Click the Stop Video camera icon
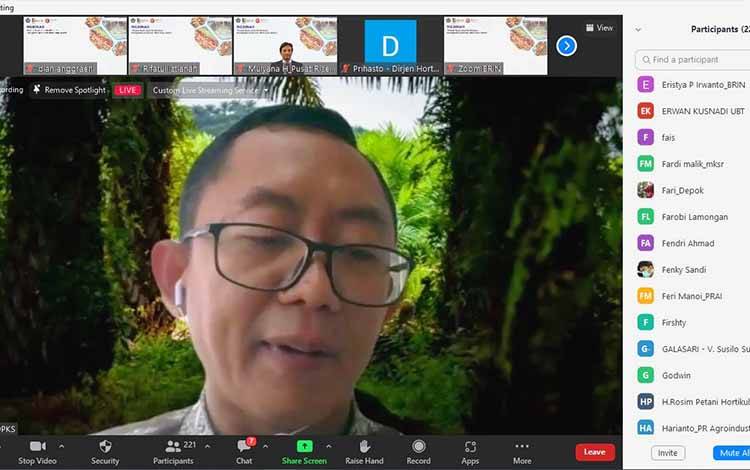 click(x=38, y=446)
